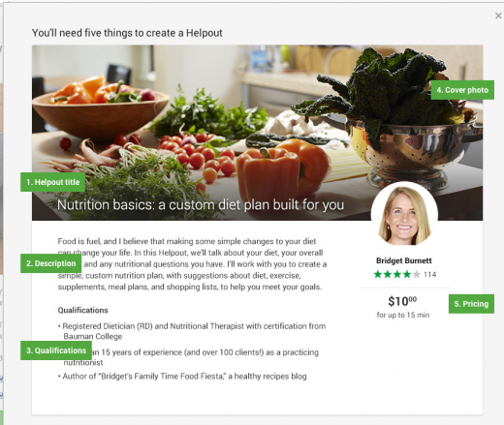
Task: Click the 'Nutrition basics' Helpout title text
Action: point(201,205)
